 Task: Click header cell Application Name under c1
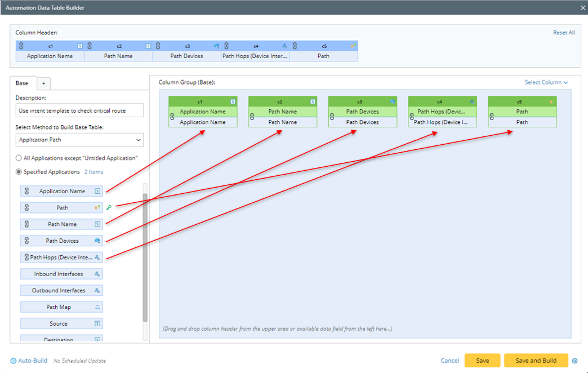pos(50,56)
